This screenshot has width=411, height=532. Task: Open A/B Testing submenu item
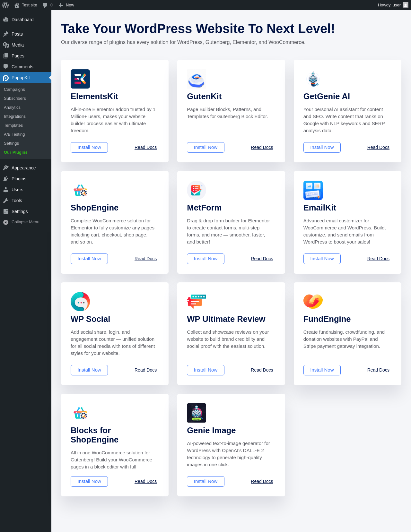pyautogui.click(x=14, y=134)
